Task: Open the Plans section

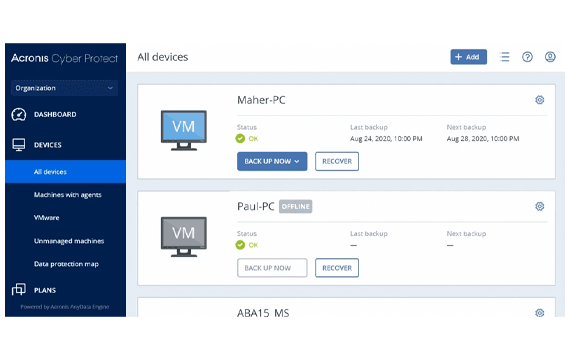Action: [x=45, y=290]
